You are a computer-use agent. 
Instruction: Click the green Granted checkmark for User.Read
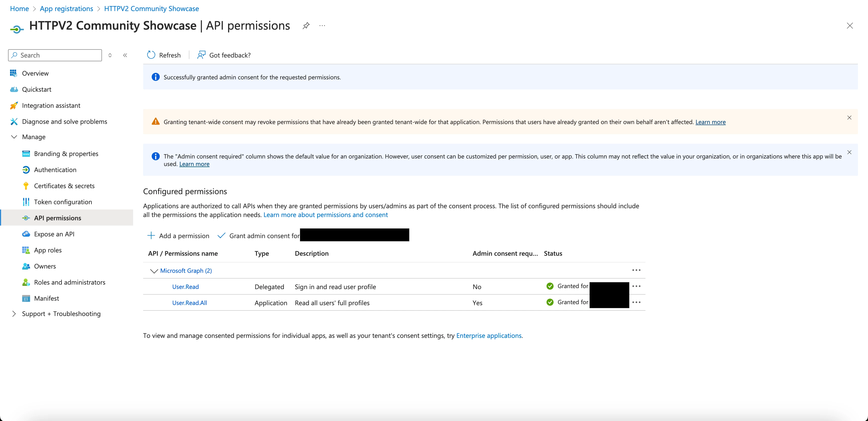point(550,286)
